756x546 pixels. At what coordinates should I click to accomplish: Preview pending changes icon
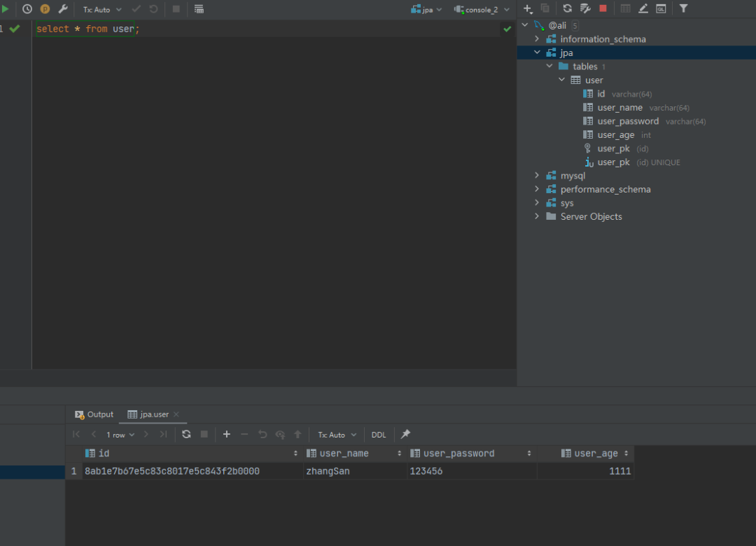[280, 434]
